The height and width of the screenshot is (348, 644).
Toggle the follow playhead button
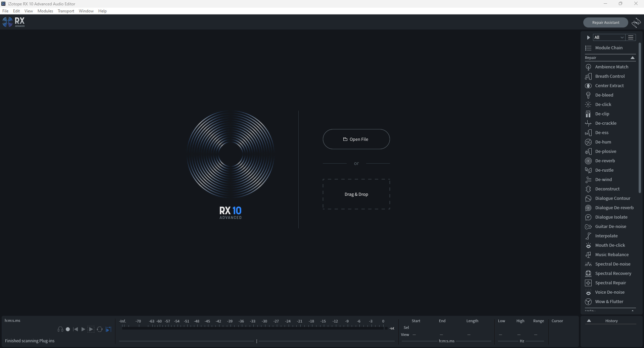click(108, 329)
